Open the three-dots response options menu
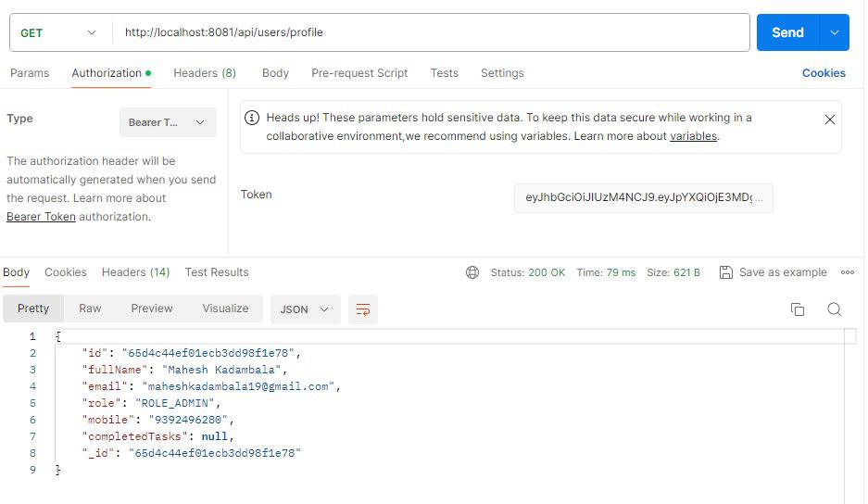 point(847,272)
